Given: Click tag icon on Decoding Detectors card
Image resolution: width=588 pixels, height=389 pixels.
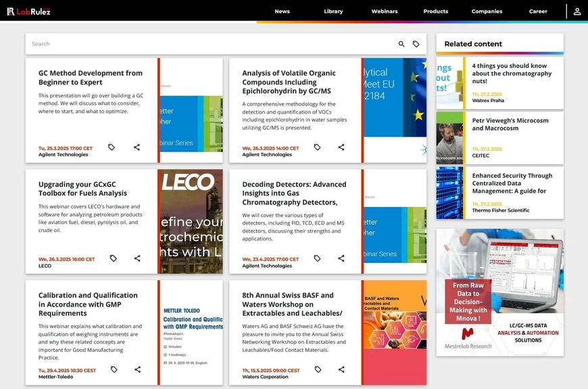Looking at the screenshot, I should (x=317, y=258).
